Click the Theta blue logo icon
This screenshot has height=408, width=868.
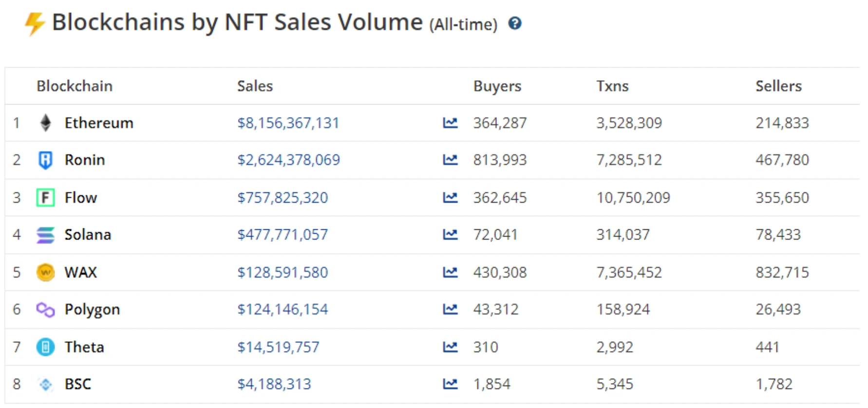click(x=45, y=347)
